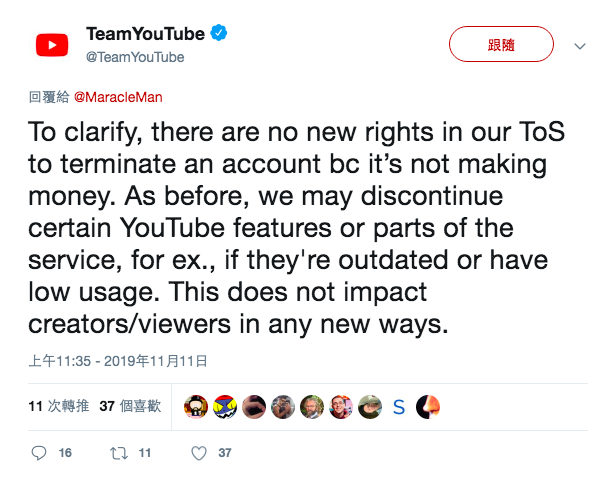Click the YouTube logo profile picture
The image size is (609, 479).
point(52,45)
